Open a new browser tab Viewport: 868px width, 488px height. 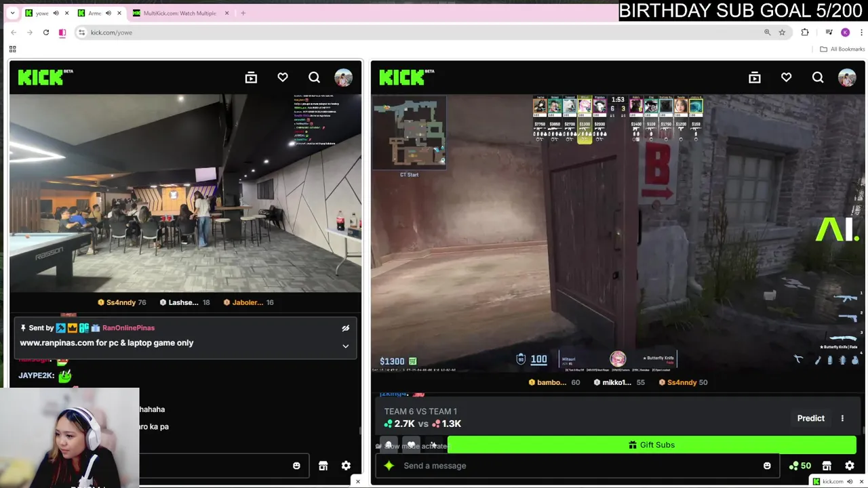pyautogui.click(x=243, y=13)
